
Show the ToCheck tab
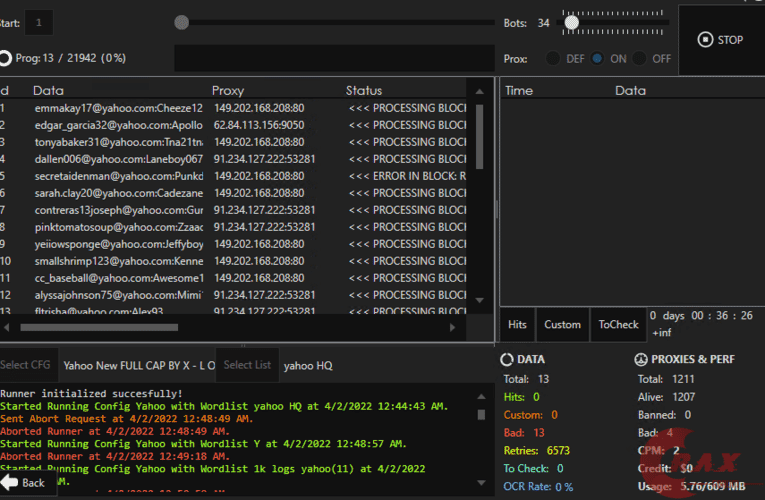[x=618, y=324]
